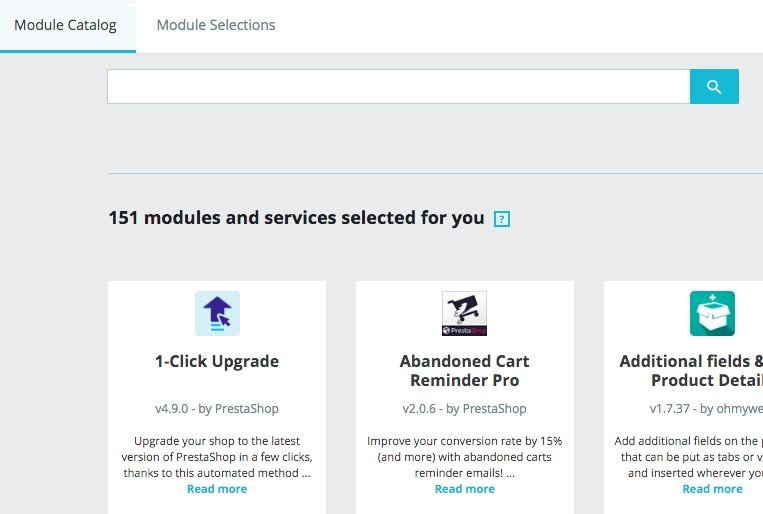Click the Additional fields box icon
The width and height of the screenshot is (763, 514).
(712, 313)
